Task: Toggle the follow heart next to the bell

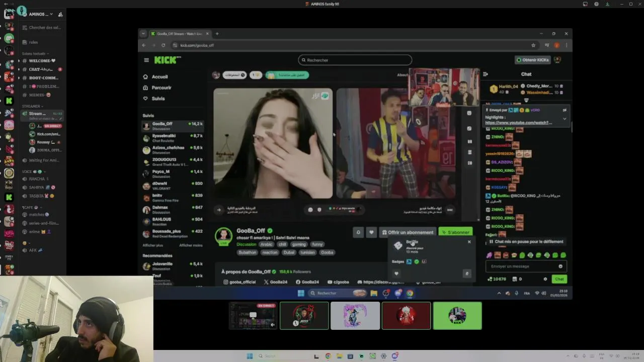Action: [x=371, y=232]
